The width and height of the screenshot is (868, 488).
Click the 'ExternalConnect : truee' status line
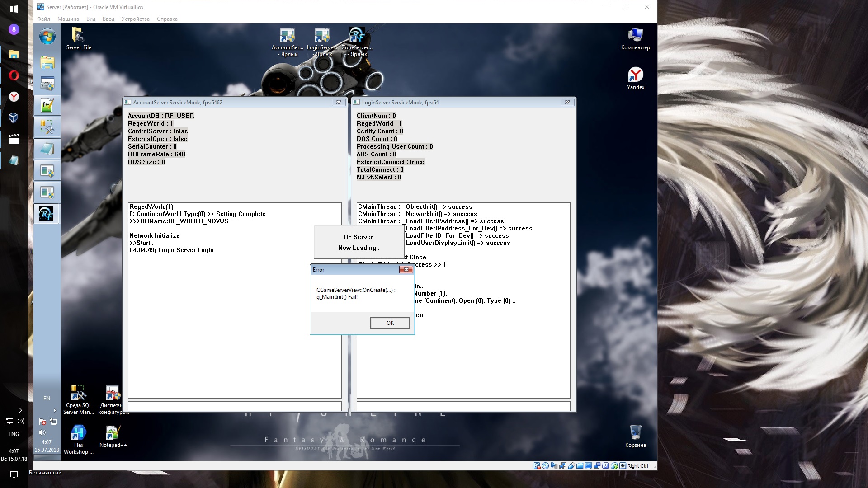pyautogui.click(x=390, y=162)
